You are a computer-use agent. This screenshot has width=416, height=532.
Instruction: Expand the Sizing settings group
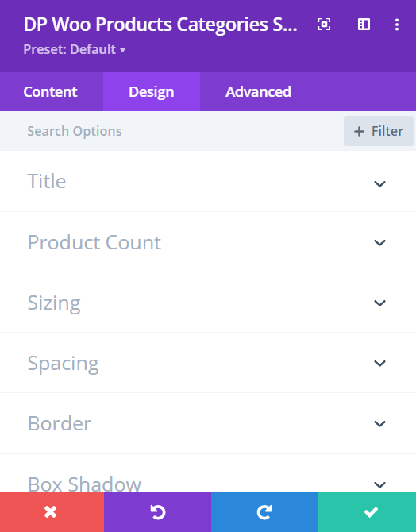point(208,303)
